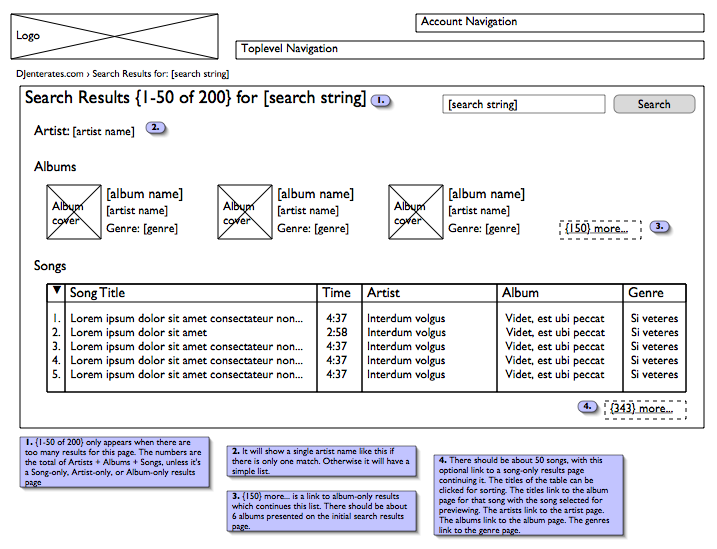Screen dimensions: 717x549
Task: Open the {150} more... albums link
Action: [600, 229]
